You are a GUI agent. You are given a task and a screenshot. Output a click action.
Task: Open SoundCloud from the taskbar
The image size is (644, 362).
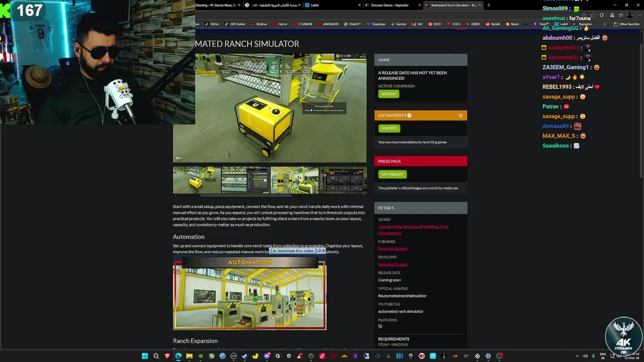click(344, 356)
